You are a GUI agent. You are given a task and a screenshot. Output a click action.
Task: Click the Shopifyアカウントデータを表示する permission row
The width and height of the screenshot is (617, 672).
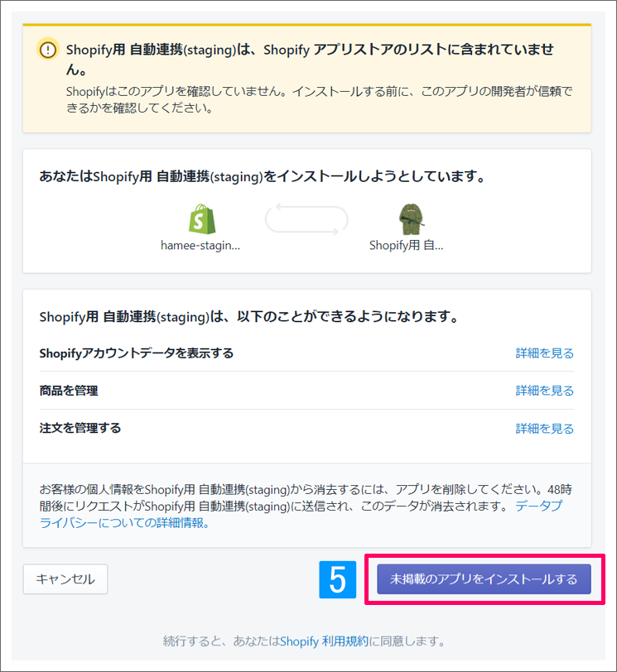[306, 353]
